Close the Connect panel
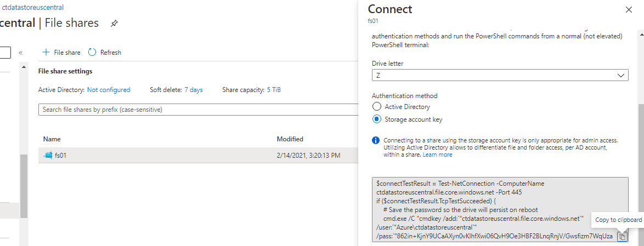The height and width of the screenshot is (246, 644). [629, 10]
